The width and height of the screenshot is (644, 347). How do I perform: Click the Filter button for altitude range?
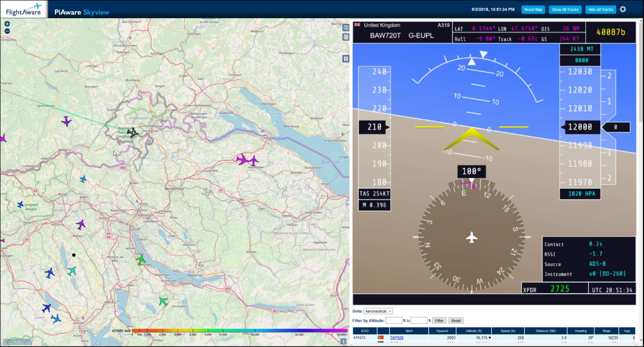pos(439,320)
